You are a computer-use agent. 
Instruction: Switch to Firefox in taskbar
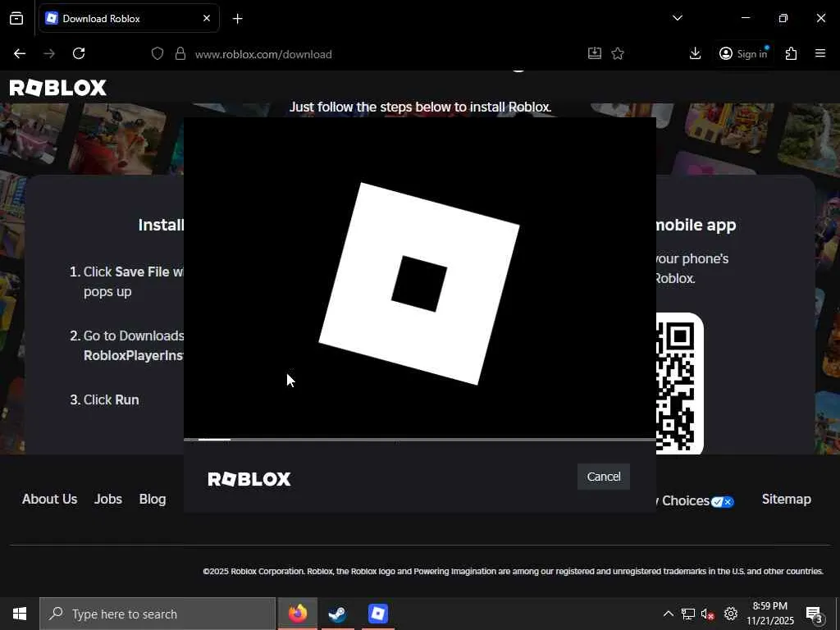[x=297, y=614]
